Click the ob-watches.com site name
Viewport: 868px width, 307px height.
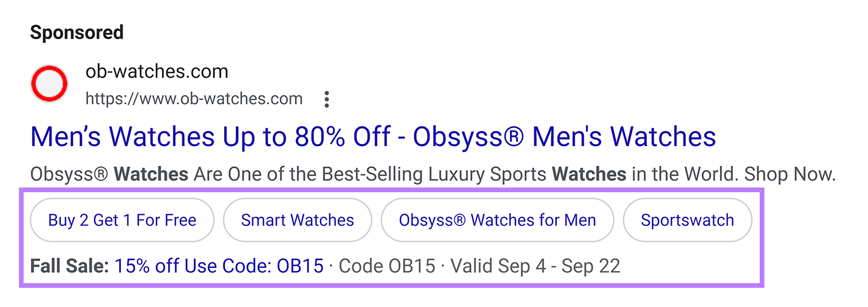pos(157,71)
